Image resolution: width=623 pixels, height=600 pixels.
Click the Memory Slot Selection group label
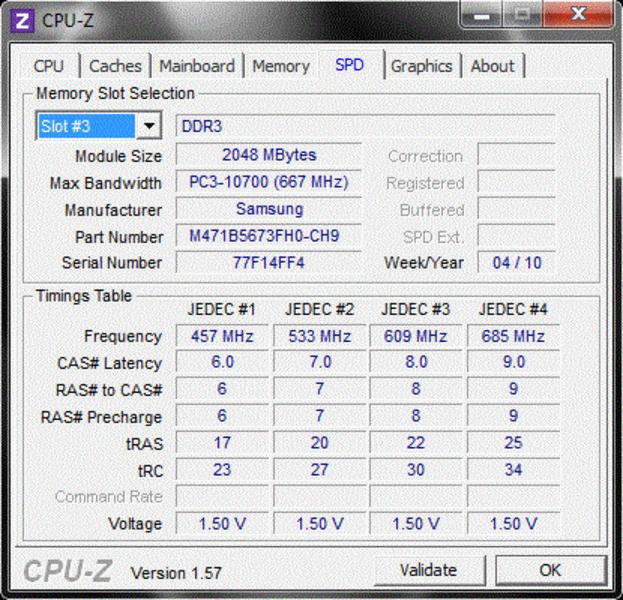point(116,94)
